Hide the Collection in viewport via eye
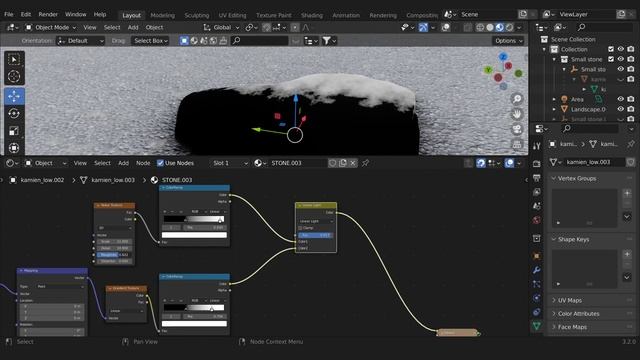The height and width of the screenshot is (360, 640). pos(621,49)
